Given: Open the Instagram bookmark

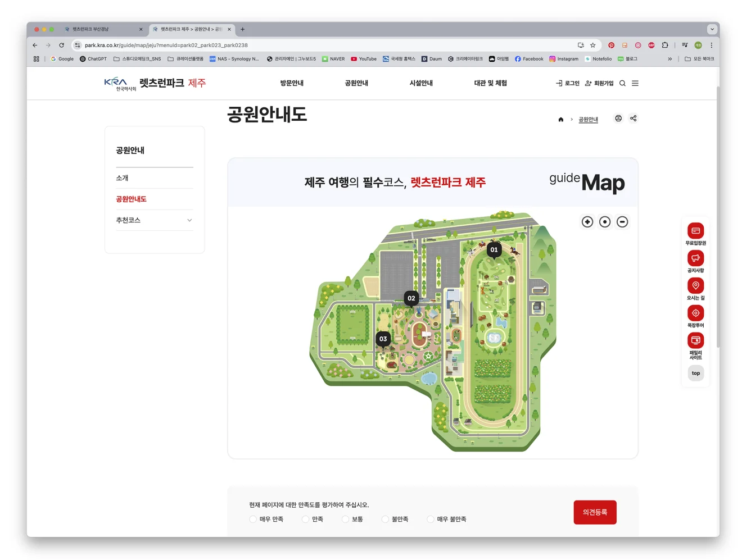Looking at the screenshot, I should point(564,58).
